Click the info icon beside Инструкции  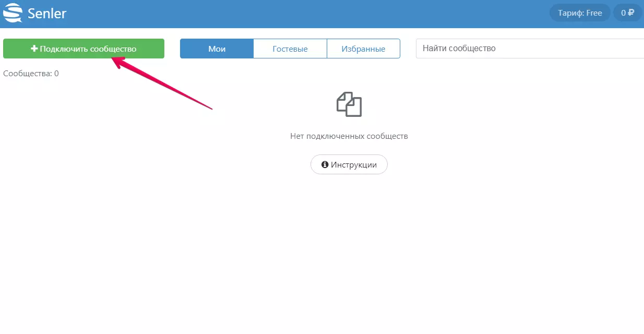[x=325, y=164]
